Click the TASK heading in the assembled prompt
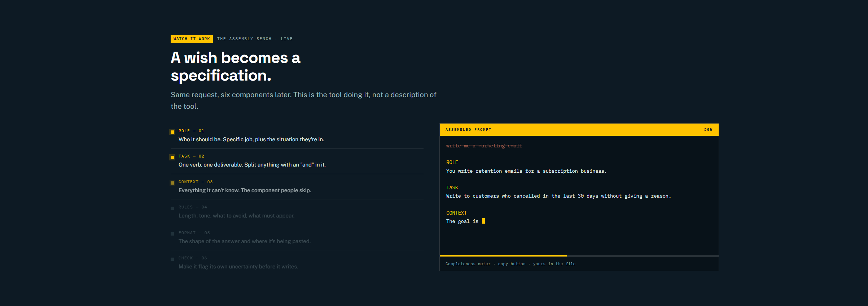The height and width of the screenshot is (306, 868). 452,188
